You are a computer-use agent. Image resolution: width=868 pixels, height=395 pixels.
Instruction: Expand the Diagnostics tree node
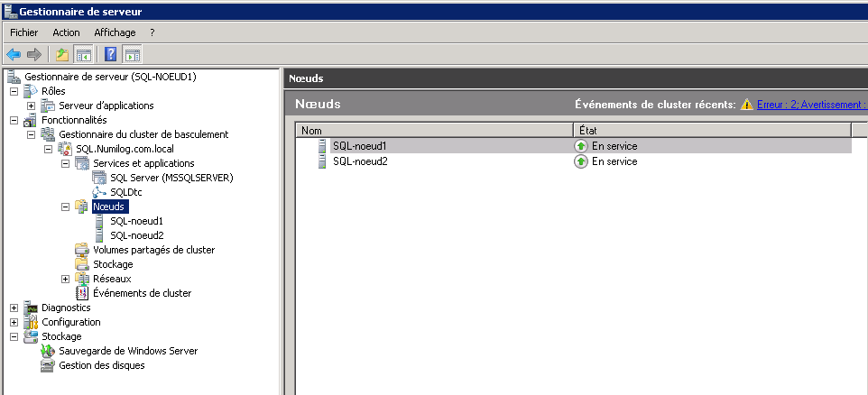tap(14, 308)
